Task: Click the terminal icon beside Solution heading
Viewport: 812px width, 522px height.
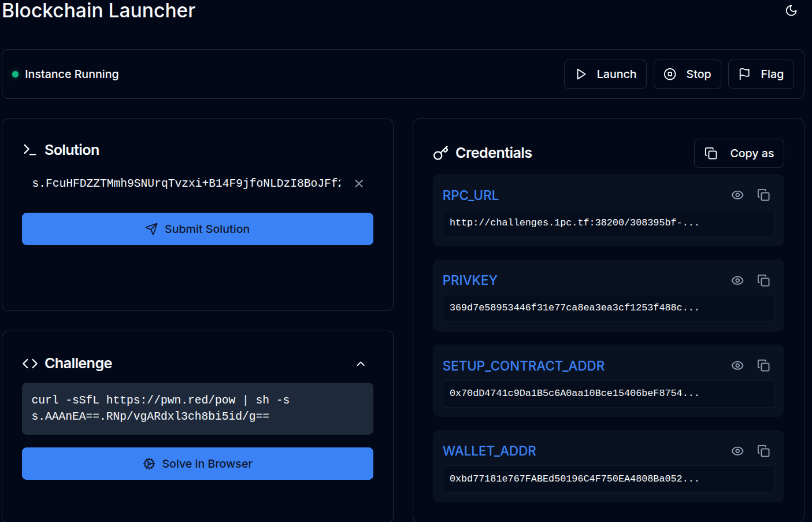Action: tap(29, 150)
